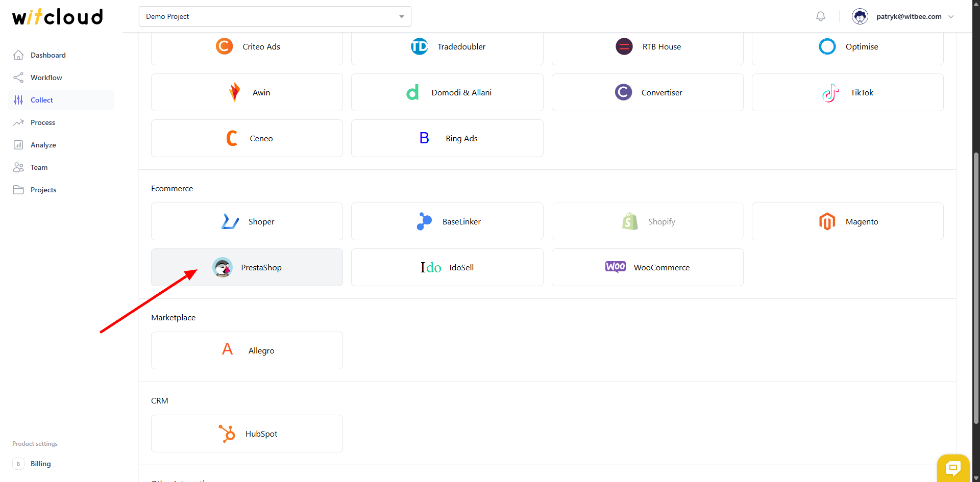Click the Team people icon
The width and height of the screenshot is (980, 482).
[x=18, y=167]
